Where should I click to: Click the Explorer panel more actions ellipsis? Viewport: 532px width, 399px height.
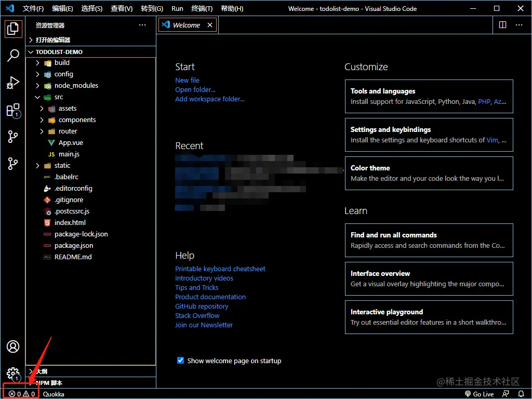(x=142, y=25)
